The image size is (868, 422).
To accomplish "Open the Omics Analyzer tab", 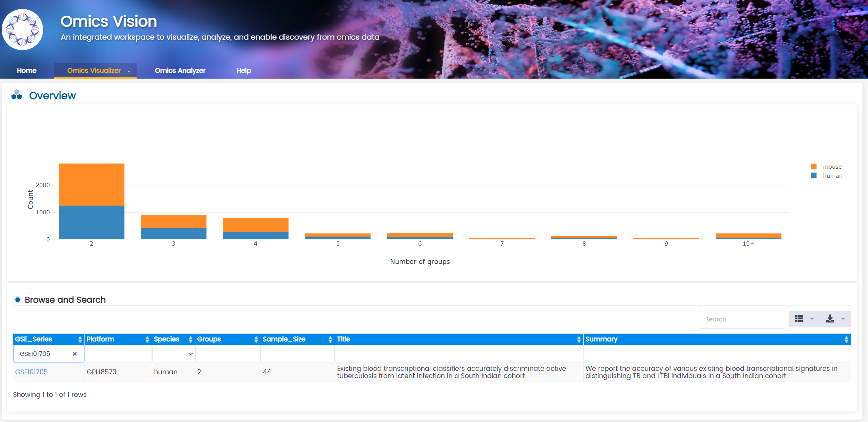I will point(180,71).
